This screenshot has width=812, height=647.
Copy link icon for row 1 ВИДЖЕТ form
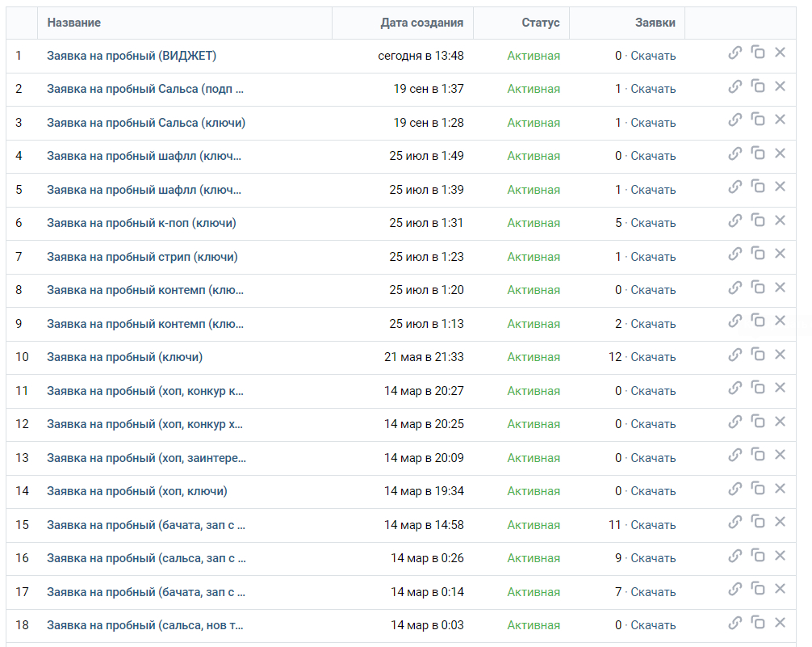(735, 53)
